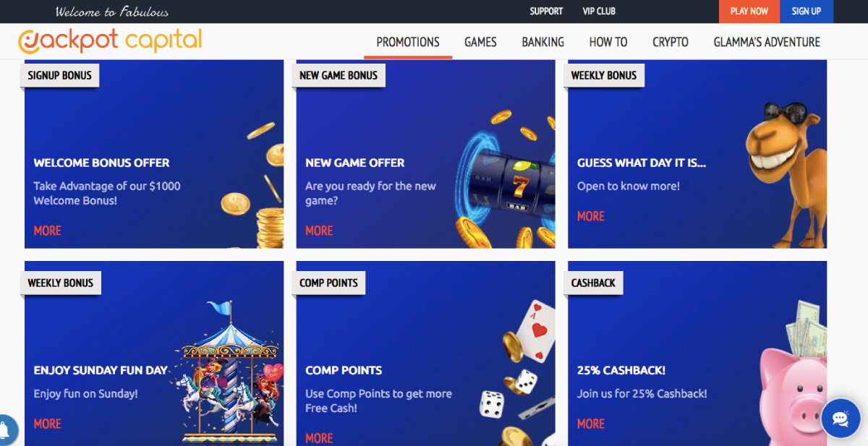
Task: Visit the VIP Club link
Action: pos(599,11)
